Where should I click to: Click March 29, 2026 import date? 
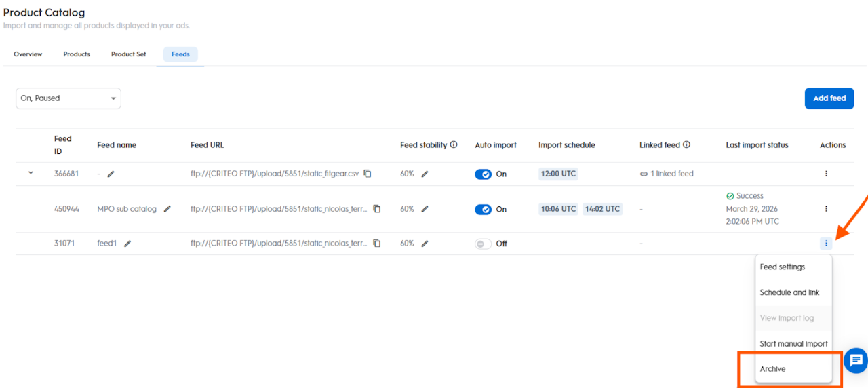pos(751,209)
